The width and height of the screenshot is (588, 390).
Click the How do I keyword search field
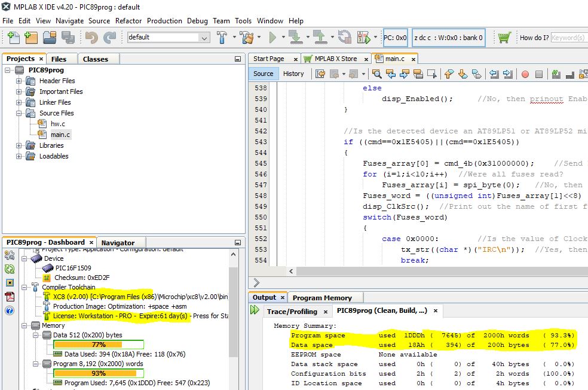pyautogui.click(x=569, y=38)
